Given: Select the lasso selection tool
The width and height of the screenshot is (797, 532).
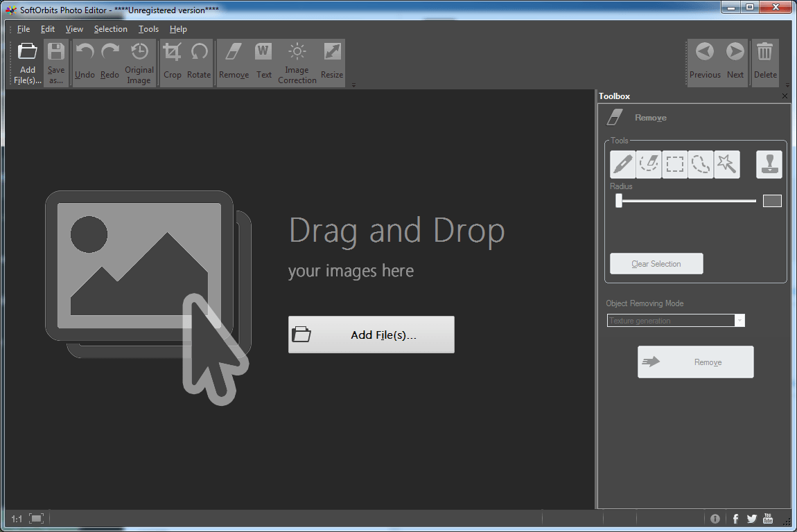Looking at the screenshot, I should [701, 164].
